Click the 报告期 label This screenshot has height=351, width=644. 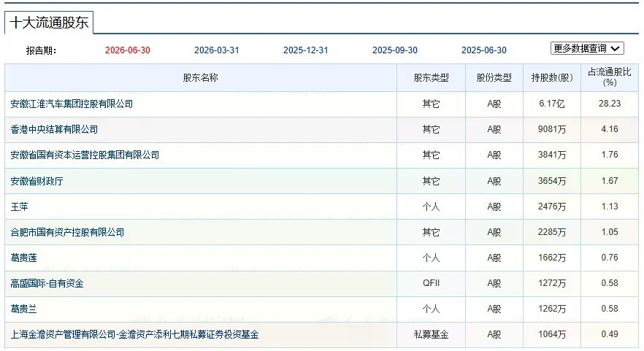click(x=41, y=50)
